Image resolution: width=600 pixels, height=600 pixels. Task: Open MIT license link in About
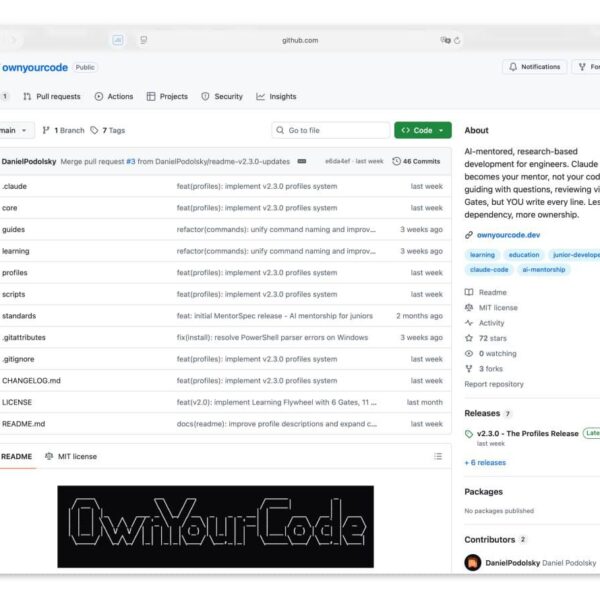click(x=498, y=308)
